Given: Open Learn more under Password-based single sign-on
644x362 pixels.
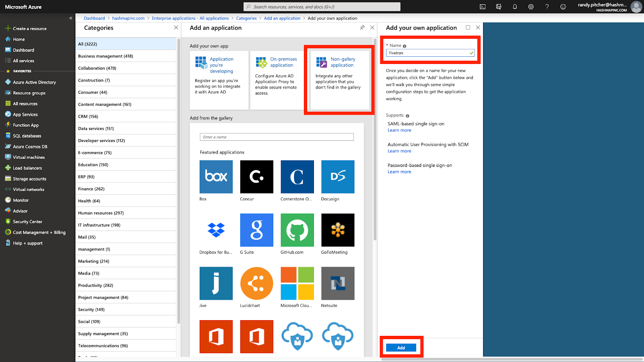Looking at the screenshot, I should (399, 172).
